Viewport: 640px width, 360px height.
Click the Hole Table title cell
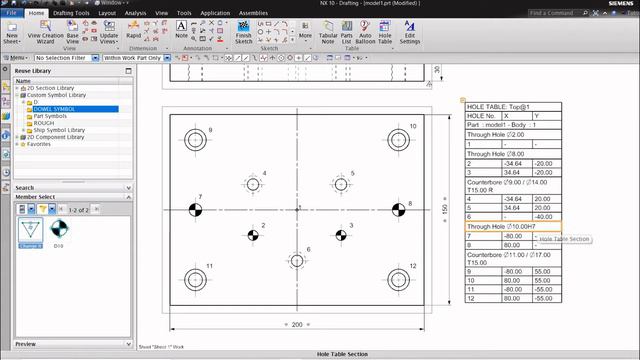pyautogui.click(x=513, y=107)
